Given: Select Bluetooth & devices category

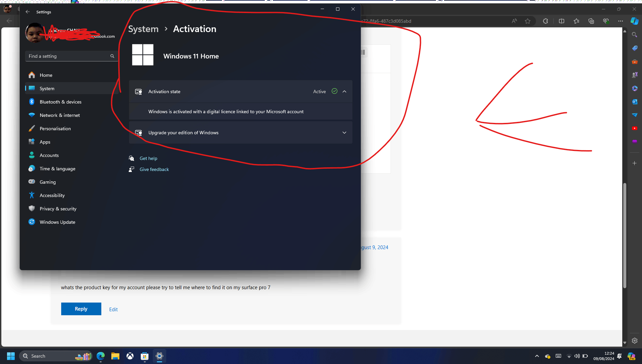Looking at the screenshot, I should 60,102.
